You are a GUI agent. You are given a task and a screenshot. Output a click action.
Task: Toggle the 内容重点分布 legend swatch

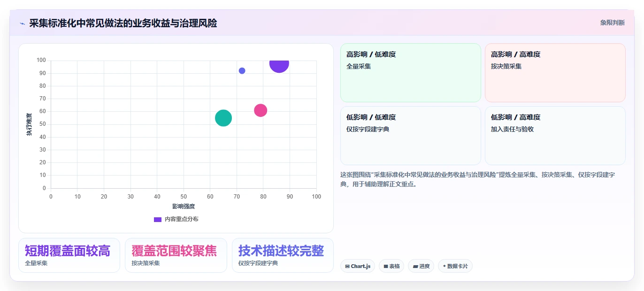(158, 219)
